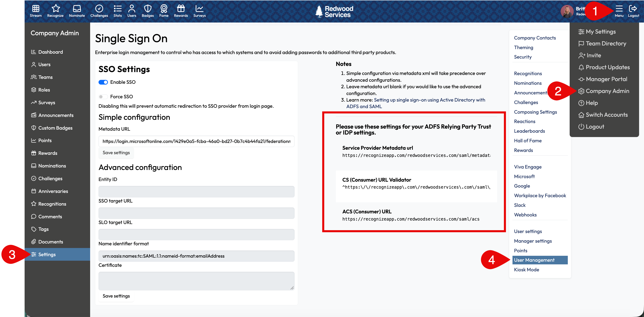
Task: Toggle the Enable SSO switch
Action: click(x=103, y=82)
